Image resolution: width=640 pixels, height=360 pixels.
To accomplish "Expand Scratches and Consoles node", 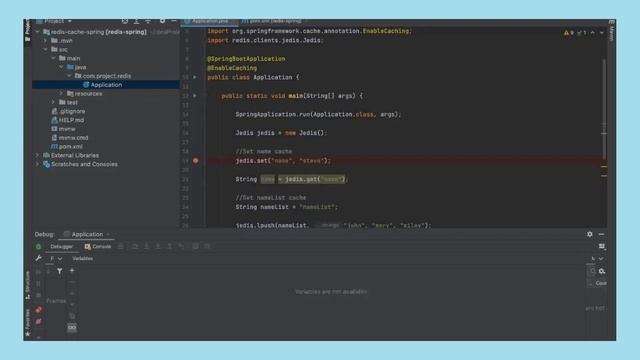I will (38, 164).
